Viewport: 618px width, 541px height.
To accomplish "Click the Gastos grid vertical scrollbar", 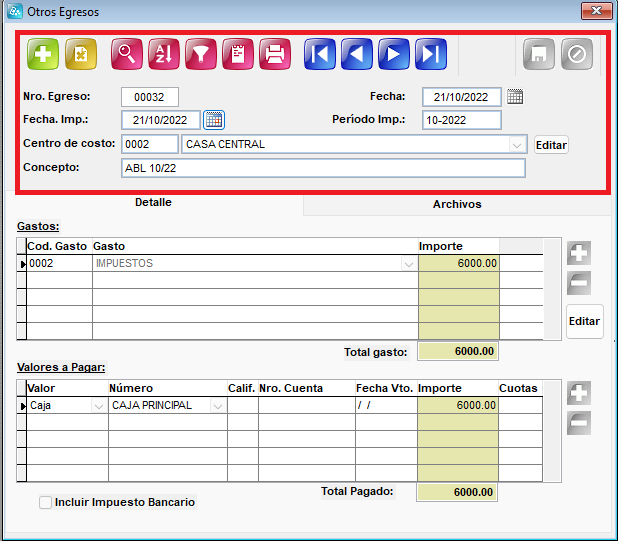I will tap(552, 289).
